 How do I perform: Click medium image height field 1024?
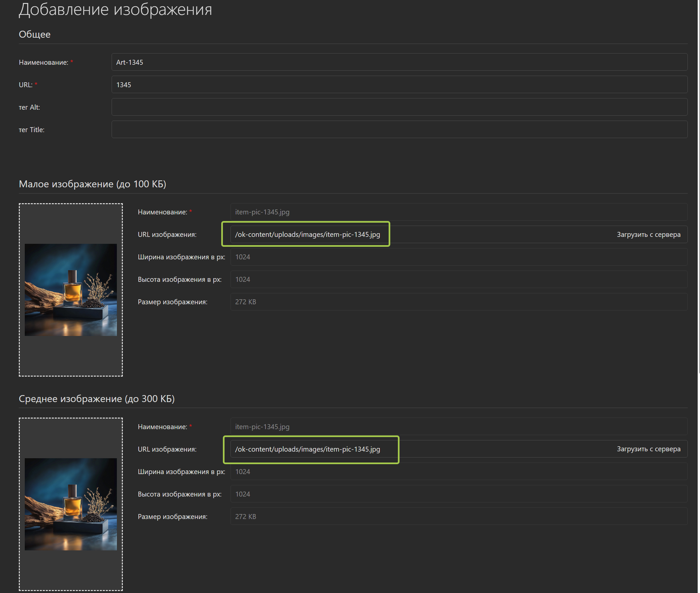coord(458,494)
